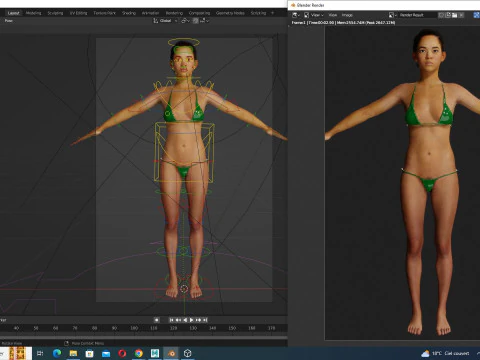Open Opera browser from taskbar
This screenshot has height=360, width=480.
pos(122,353)
